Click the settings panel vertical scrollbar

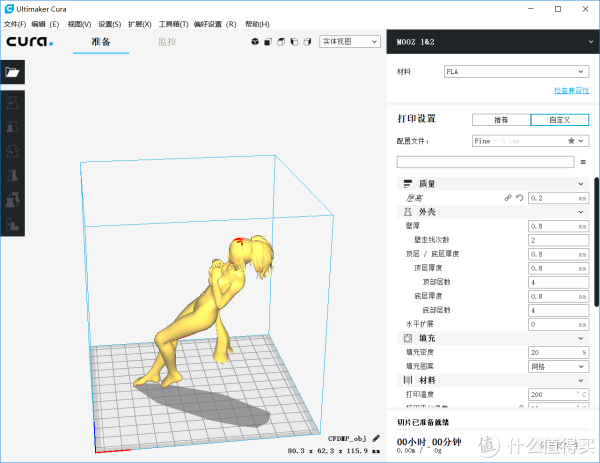point(596,242)
